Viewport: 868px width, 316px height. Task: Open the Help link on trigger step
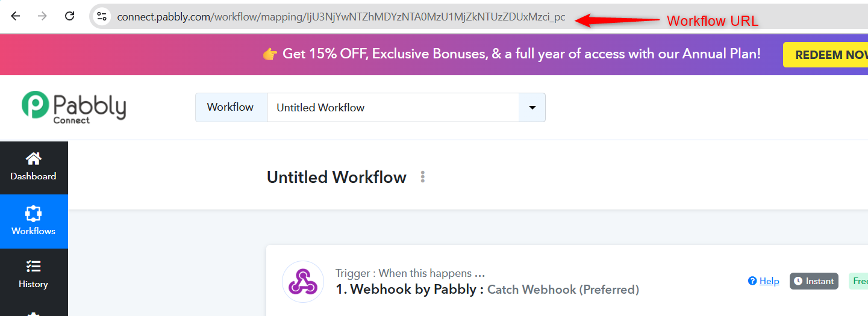click(764, 281)
